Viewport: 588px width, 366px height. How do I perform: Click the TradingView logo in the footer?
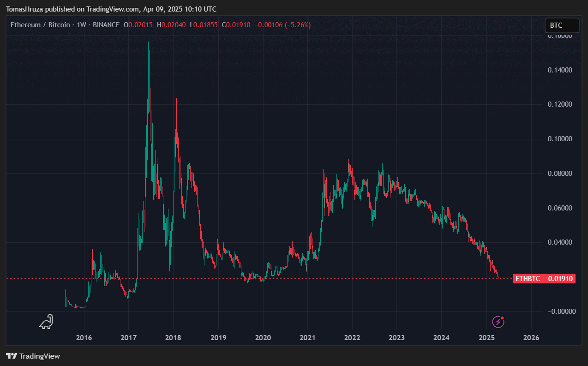coord(33,356)
